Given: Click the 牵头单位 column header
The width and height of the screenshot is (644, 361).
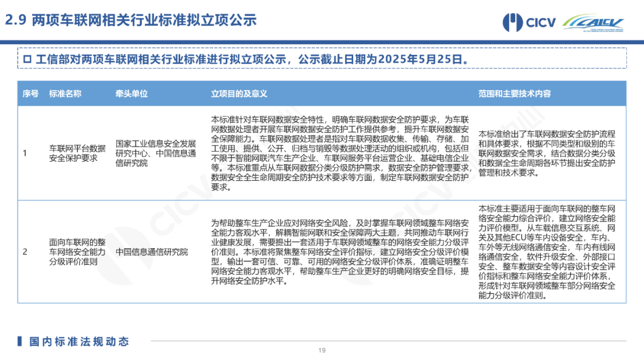Looking at the screenshot, I should click(x=131, y=94).
